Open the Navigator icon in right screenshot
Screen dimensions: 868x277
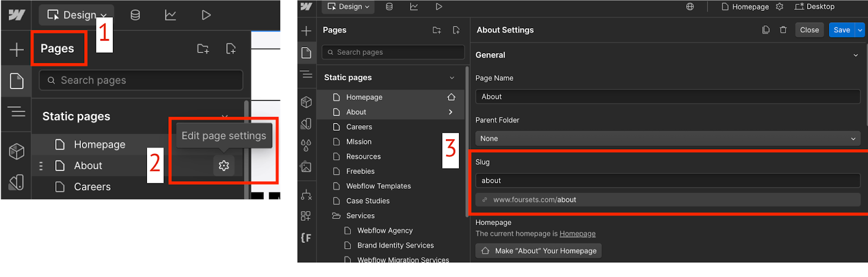(306, 74)
